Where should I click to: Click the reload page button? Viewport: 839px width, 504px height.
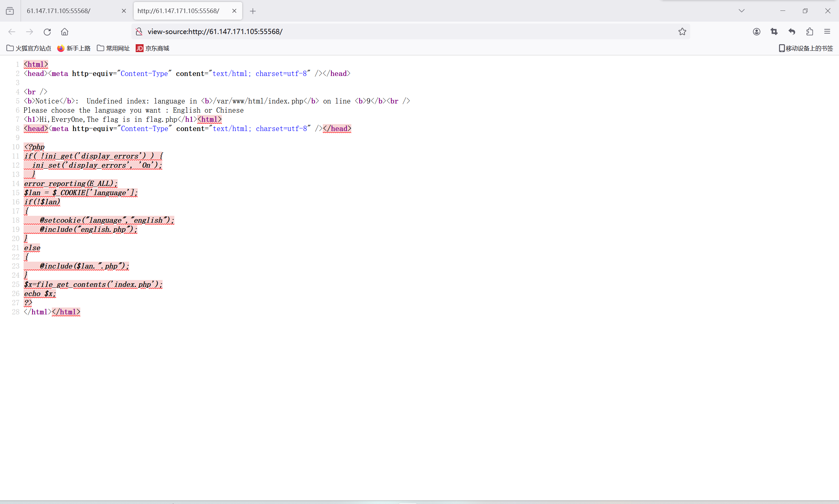(x=47, y=31)
